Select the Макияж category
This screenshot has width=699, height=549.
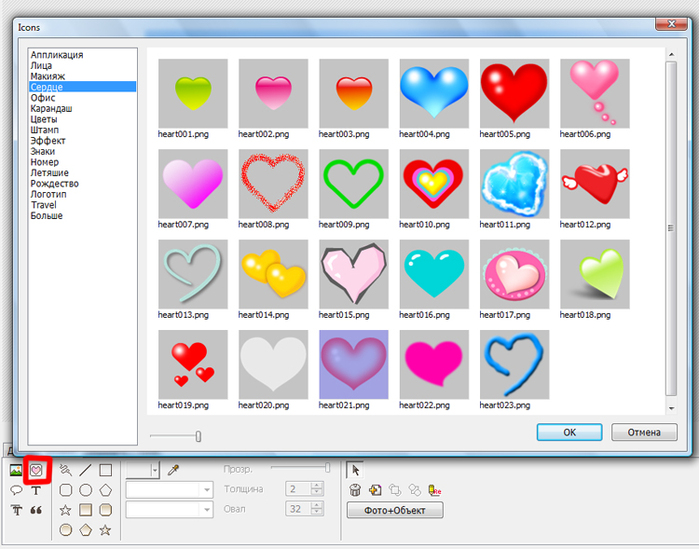tap(48, 76)
